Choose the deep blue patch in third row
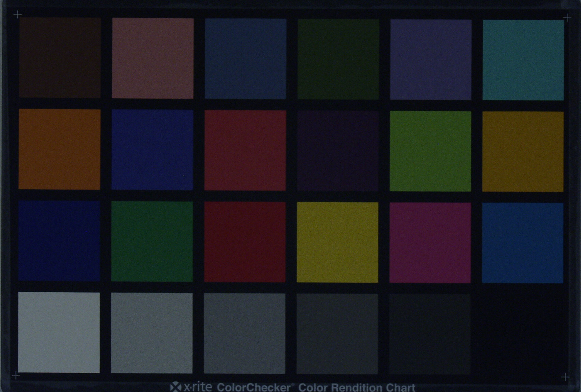Screen dimensions: 581x392 click(x=59, y=241)
